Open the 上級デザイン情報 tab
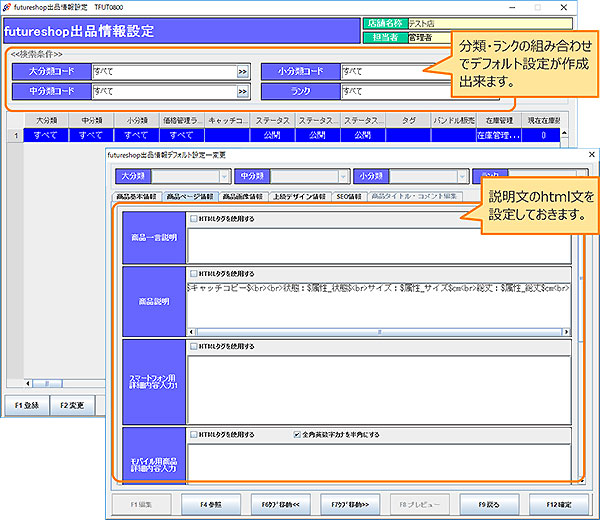This screenshot has width=600, height=520. click(x=299, y=197)
